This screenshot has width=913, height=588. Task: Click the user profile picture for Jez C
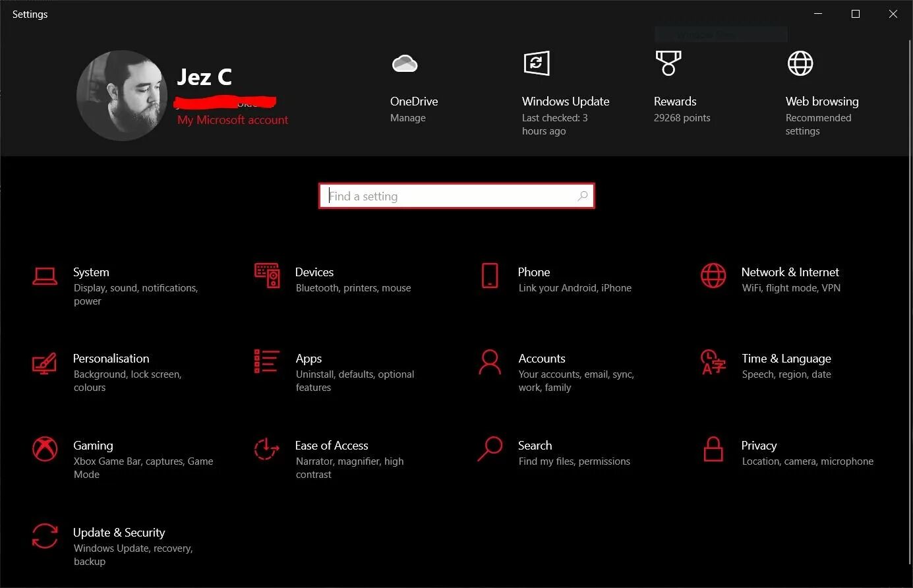pyautogui.click(x=122, y=96)
